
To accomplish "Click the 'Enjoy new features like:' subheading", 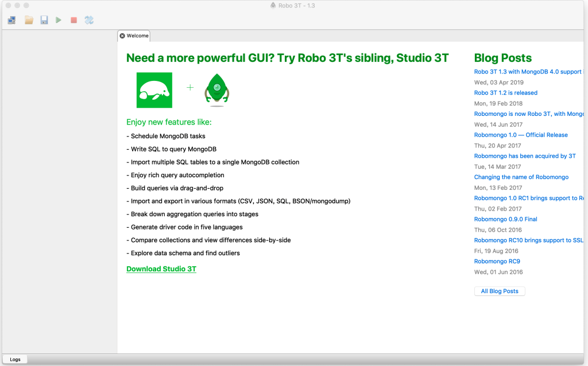I will [169, 122].
